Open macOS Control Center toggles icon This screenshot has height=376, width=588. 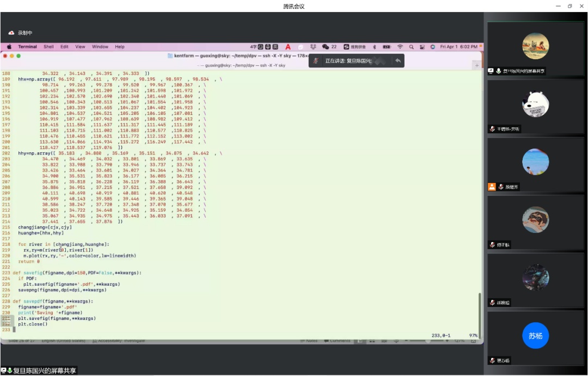[x=422, y=47]
